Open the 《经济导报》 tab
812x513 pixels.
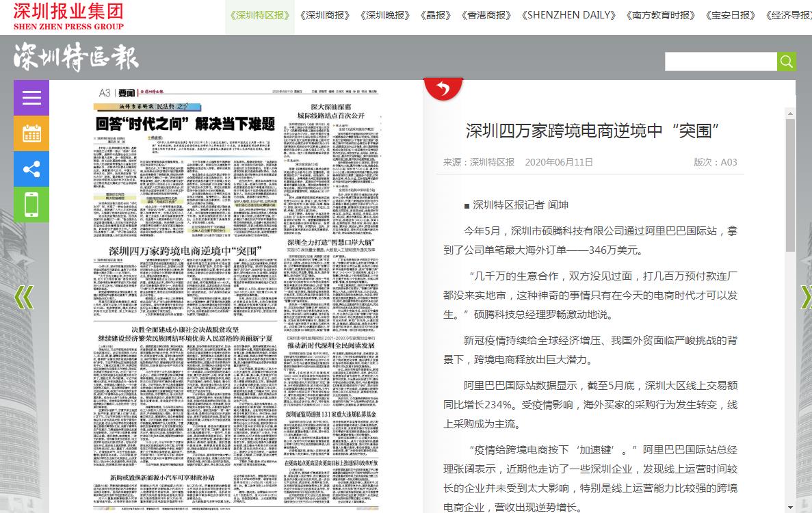788,16
